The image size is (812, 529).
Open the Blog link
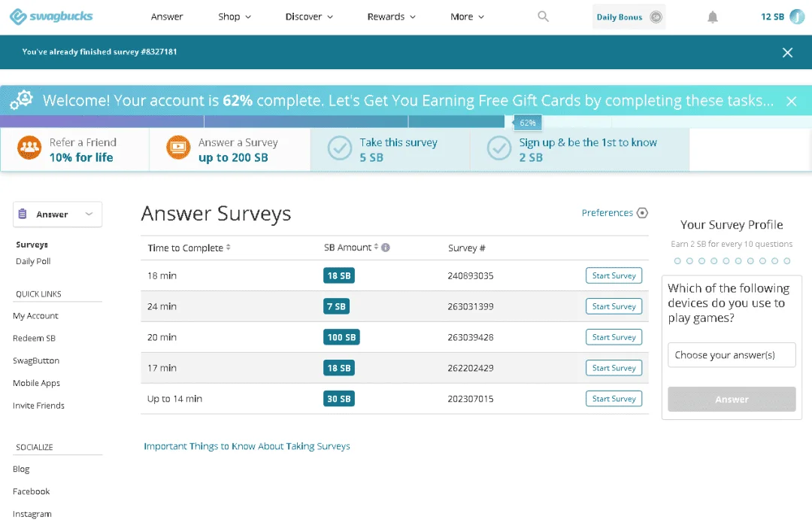(x=21, y=469)
